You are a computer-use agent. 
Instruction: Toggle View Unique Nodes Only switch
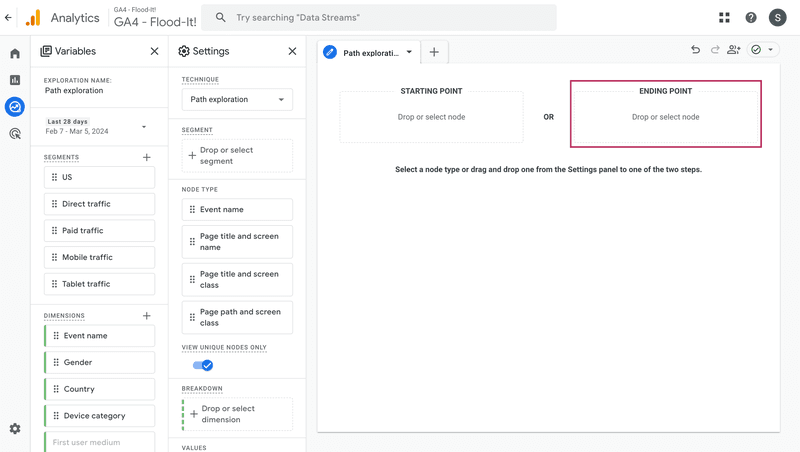(x=203, y=365)
